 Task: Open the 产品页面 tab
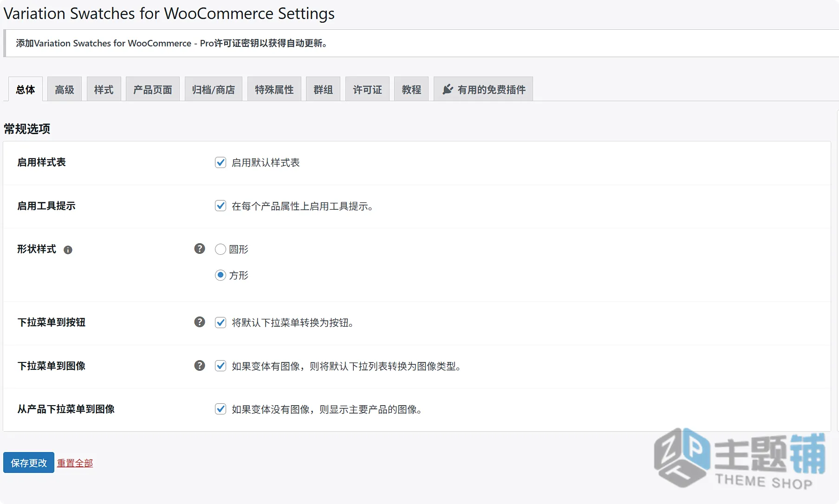153,89
